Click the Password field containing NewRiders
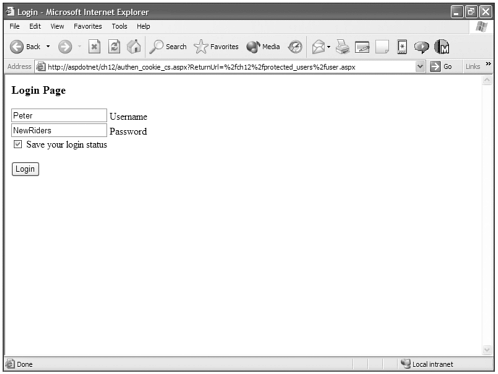Screen dimensions: 498x374 click(x=59, y=130)
